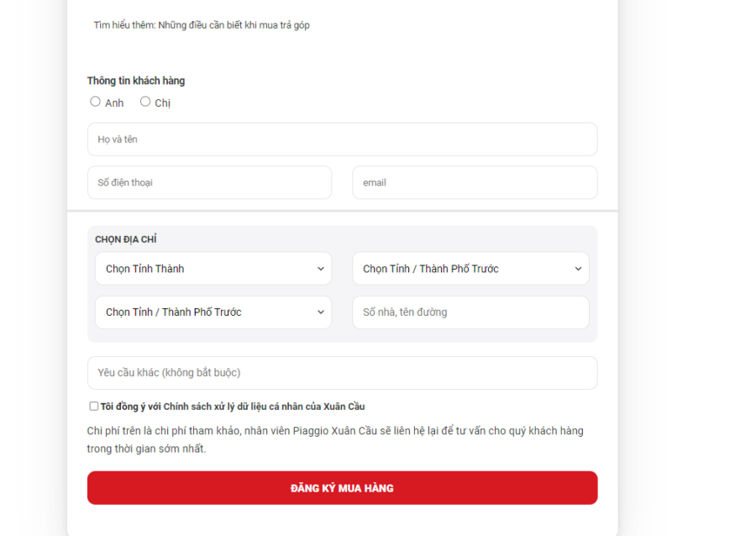Click chevron arrow right of Chọn Tỉnh Thành dropdown's neighbor

(578, 269)
